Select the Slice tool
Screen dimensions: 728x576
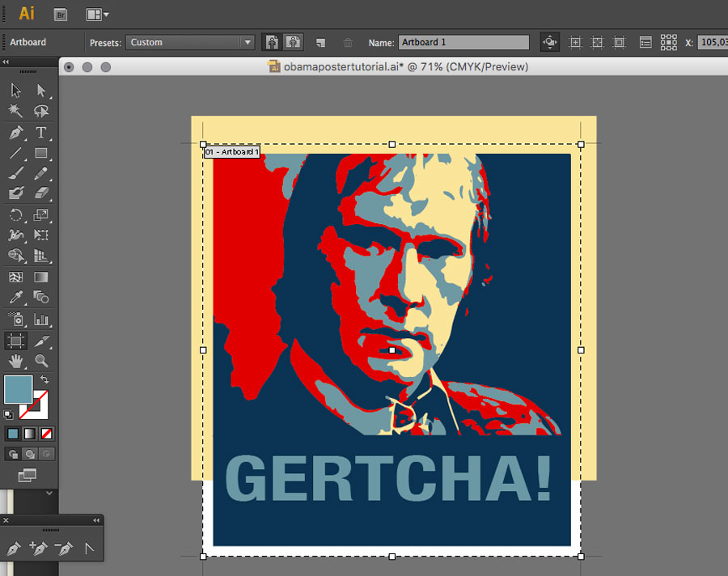pyautogui.click(x=41, y=341)
